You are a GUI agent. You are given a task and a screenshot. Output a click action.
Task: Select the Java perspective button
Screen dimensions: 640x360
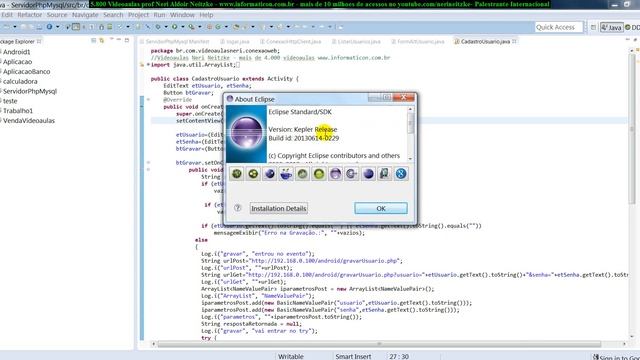click(611, 27)
